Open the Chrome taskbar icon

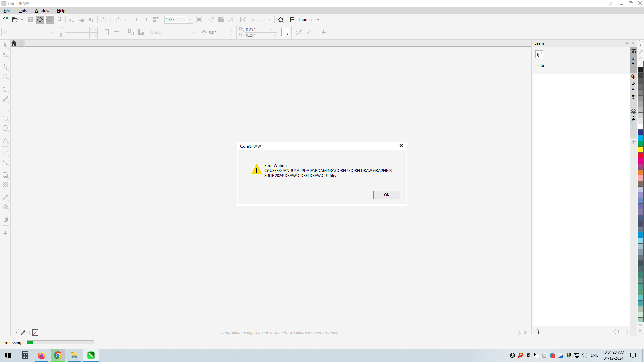pos(58,355)
